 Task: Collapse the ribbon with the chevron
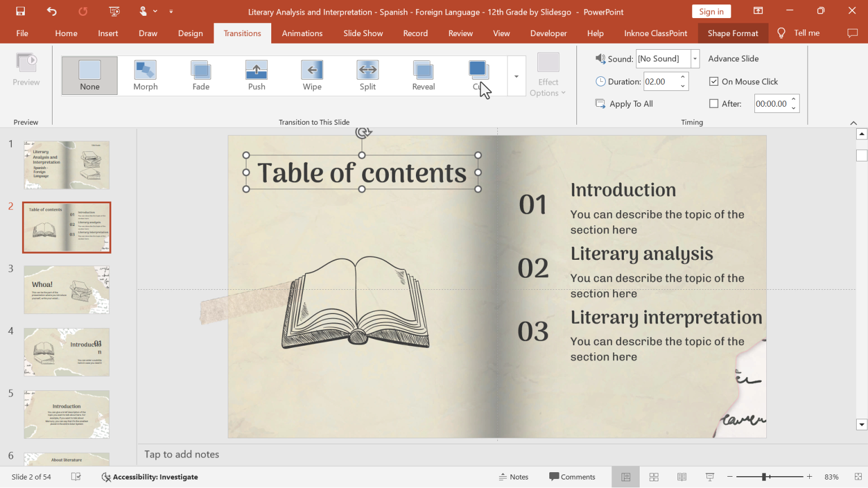click(x=854, y=123)
